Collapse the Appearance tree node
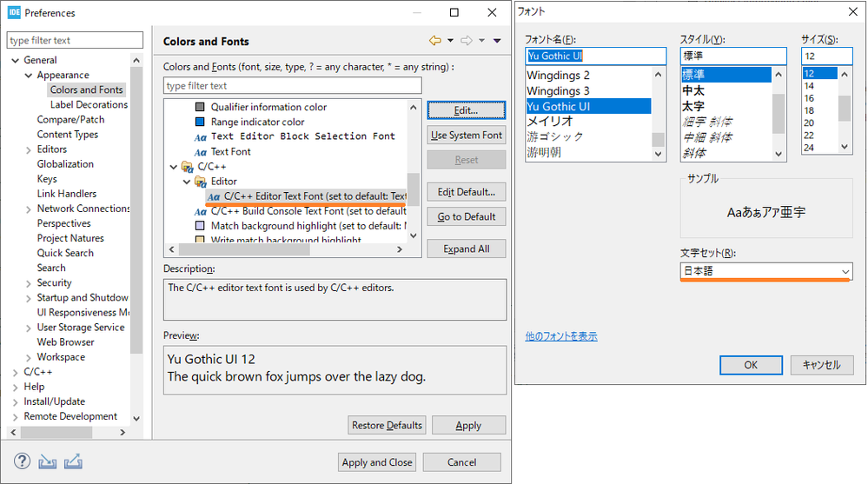 click(29, 75)
